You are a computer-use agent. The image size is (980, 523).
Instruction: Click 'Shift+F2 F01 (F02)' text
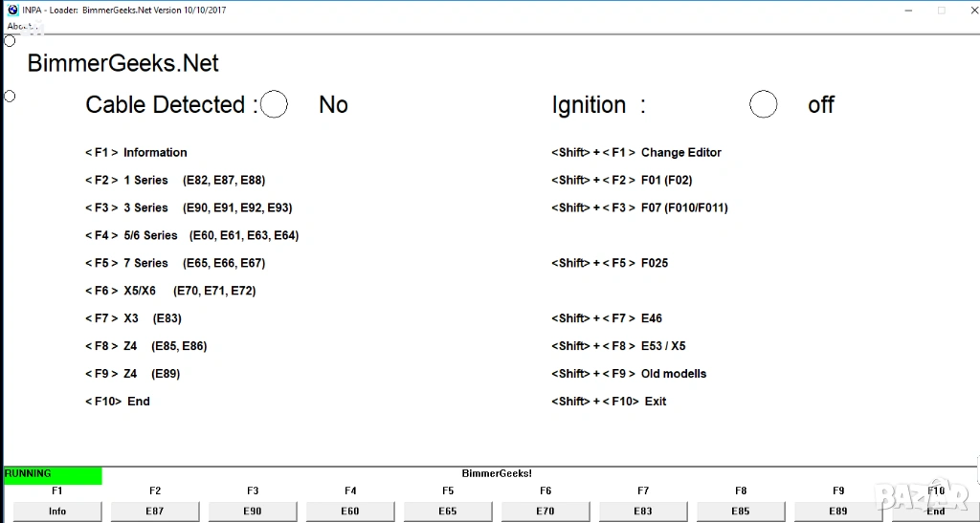[622, 180]
